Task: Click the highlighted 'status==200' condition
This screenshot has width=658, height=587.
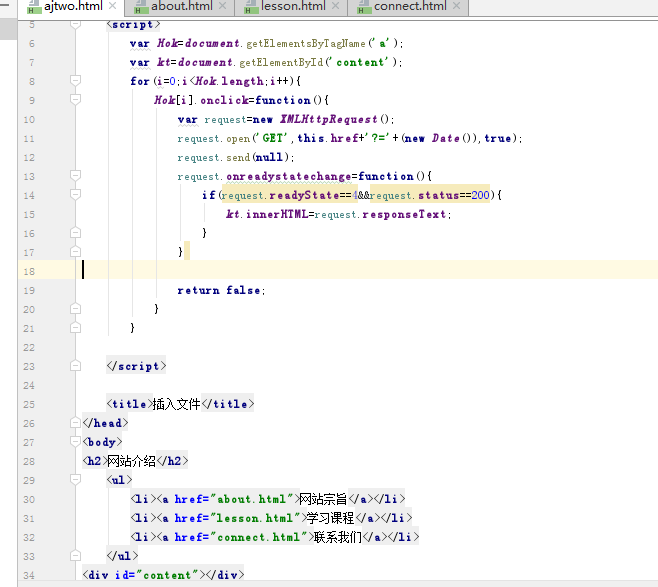Action: (430, 196)
